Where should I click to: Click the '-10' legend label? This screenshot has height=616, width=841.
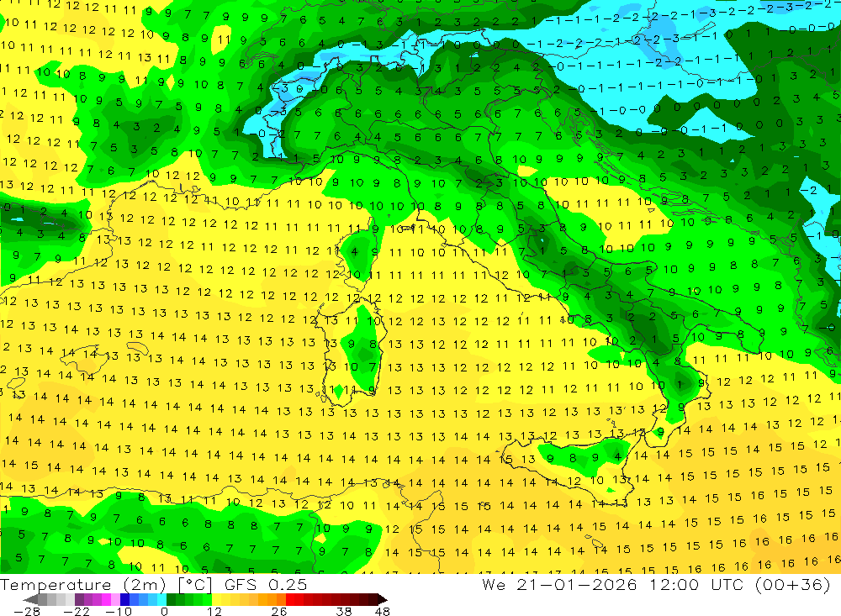pos(119,612)
